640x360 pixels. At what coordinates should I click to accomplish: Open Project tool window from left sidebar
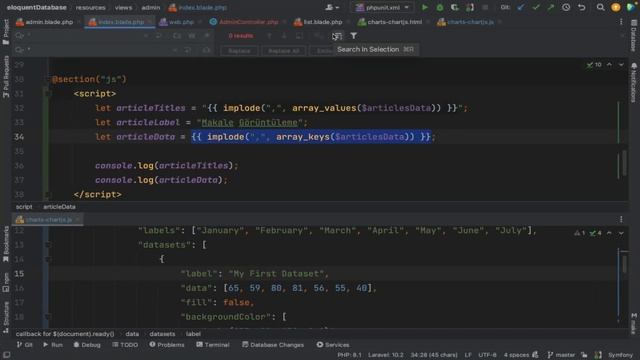[x=6, y=31]
